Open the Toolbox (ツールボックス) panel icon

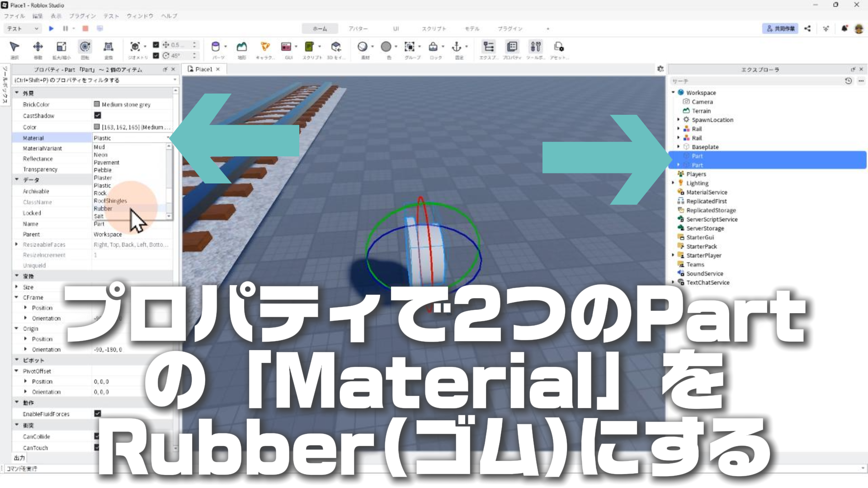[535, 47]
